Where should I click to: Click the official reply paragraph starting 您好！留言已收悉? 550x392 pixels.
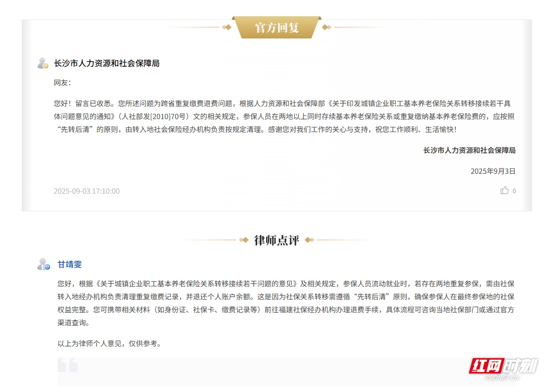(284, 116)
